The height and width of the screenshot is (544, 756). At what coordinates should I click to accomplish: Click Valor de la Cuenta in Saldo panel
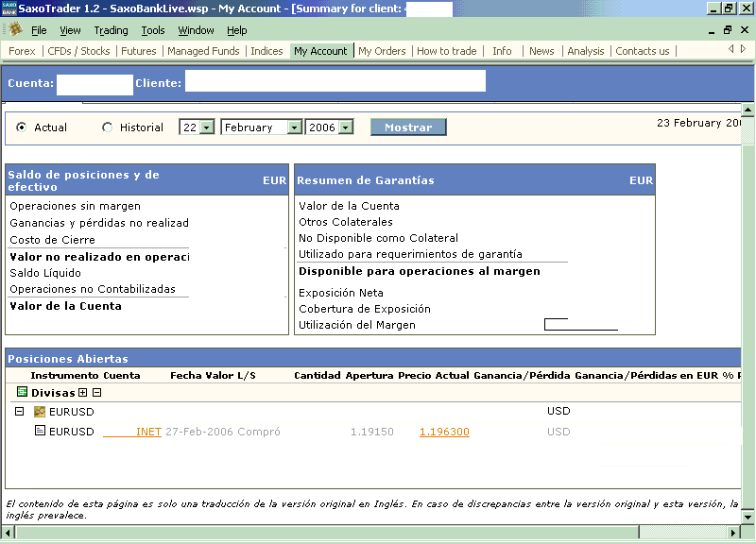tap(65, 306)
